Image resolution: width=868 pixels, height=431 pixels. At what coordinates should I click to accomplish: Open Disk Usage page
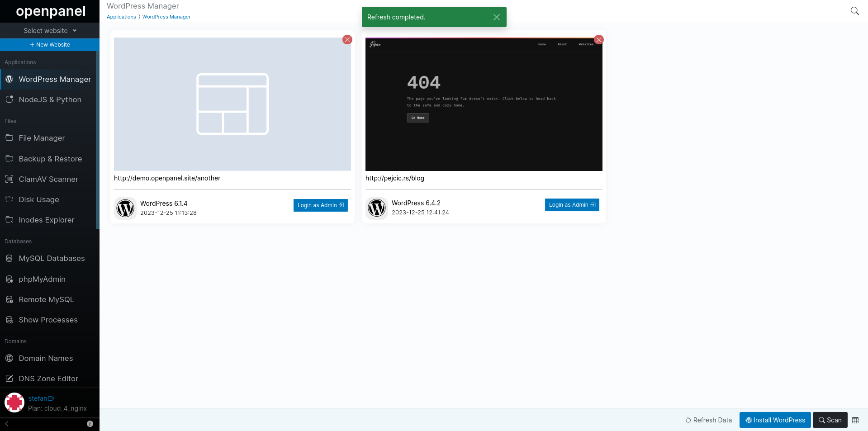(48, 199)
